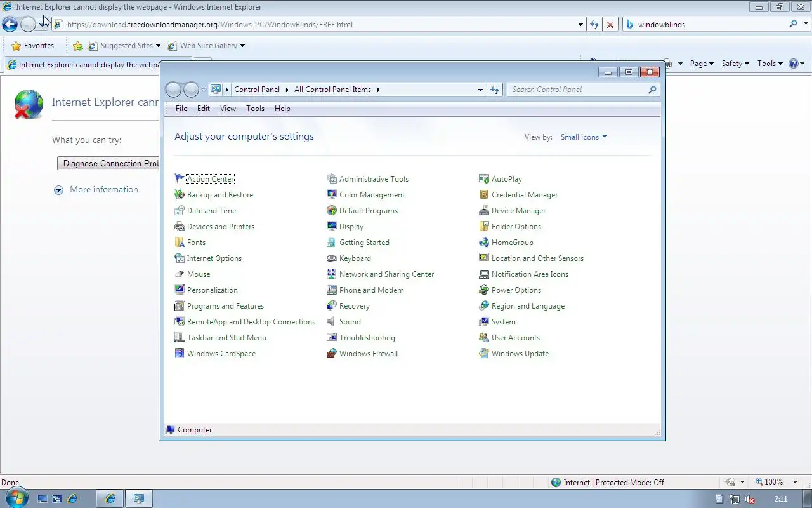Viewport: 812px width, 508px height.
Task: Open the Network and Sharing Center icon
Action: [332, 274]
